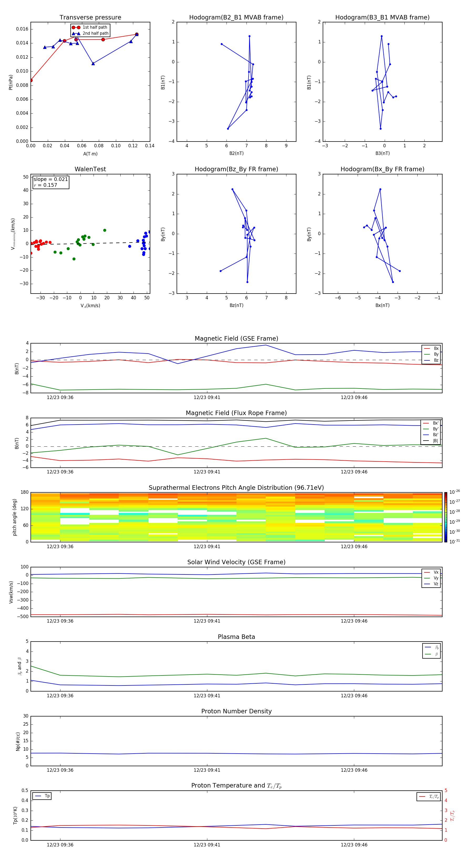The image size is (473, 868).
Task: Click the 'Bz(nT)' x-axis label
Action: (x=236, y=305)
